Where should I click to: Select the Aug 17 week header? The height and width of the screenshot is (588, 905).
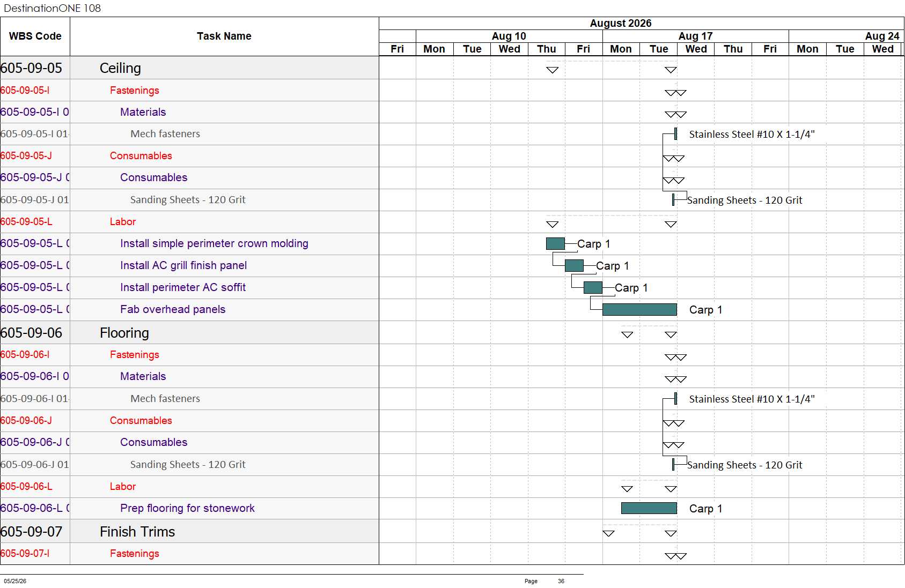696,36
